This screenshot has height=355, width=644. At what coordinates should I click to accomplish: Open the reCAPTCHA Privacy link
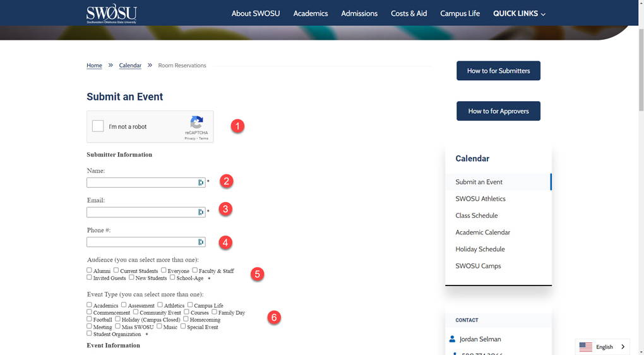click(189, 138)
